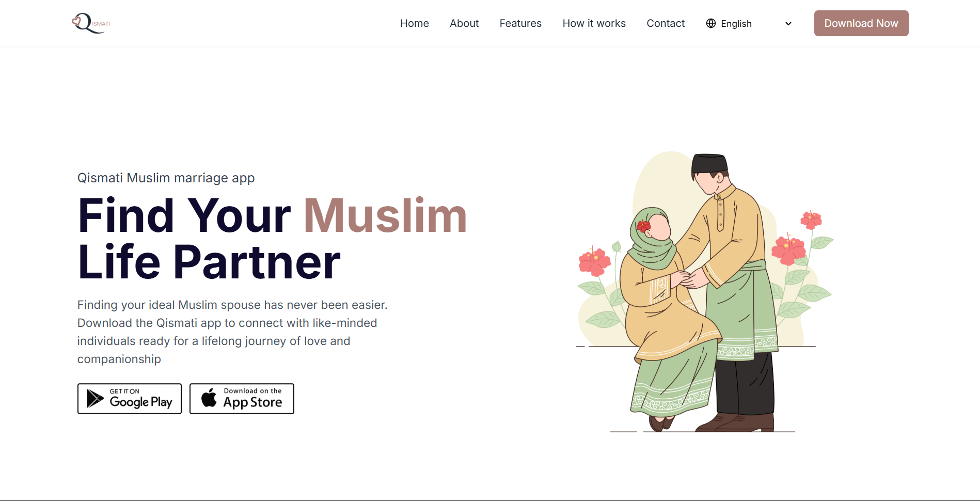Expand the language chevron arrow
The image size is (980, 501).
788,24
